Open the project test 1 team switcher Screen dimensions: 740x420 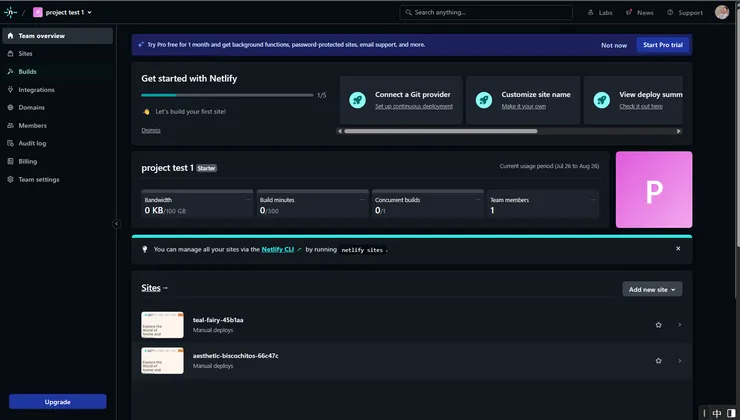click(x=62, y=12)
